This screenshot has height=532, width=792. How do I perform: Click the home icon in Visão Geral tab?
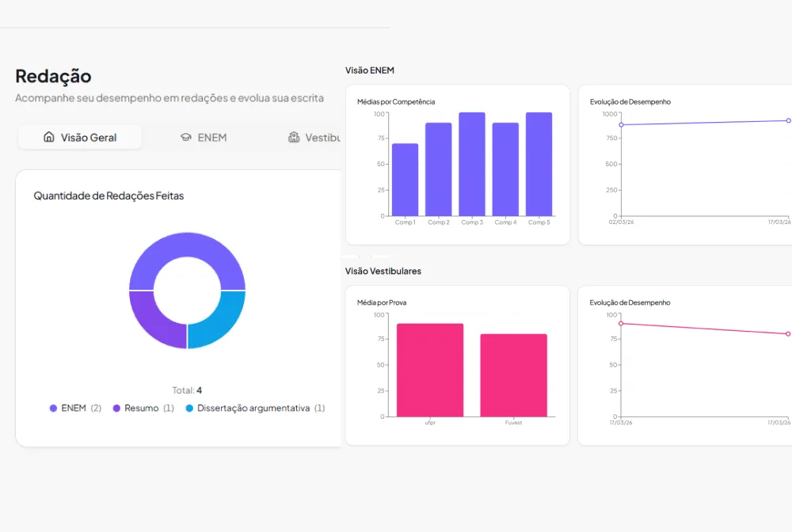coord(49,137)
